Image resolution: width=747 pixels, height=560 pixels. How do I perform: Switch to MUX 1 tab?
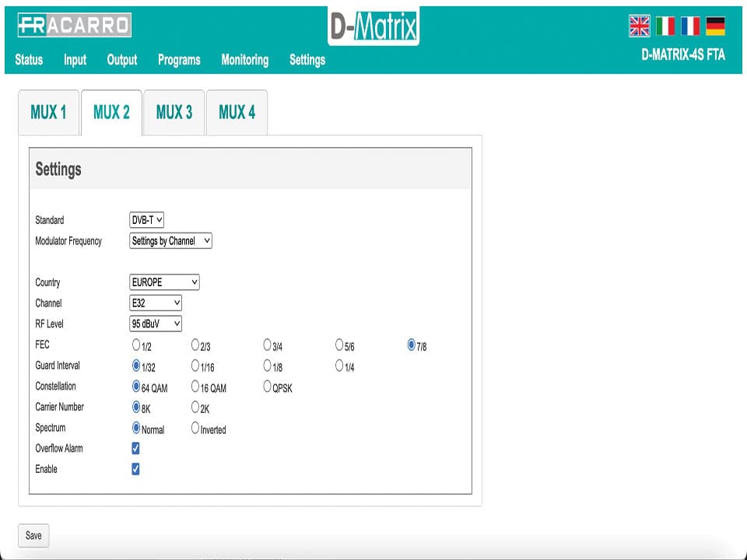[48, 113]
